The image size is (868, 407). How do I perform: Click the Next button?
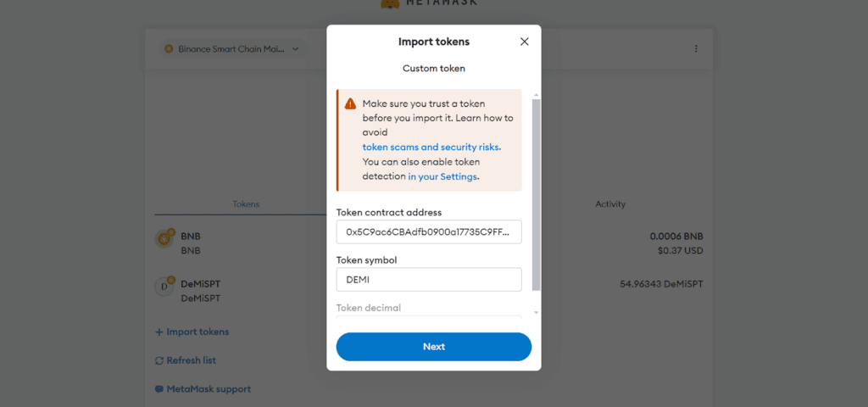[x=434, y=347]
